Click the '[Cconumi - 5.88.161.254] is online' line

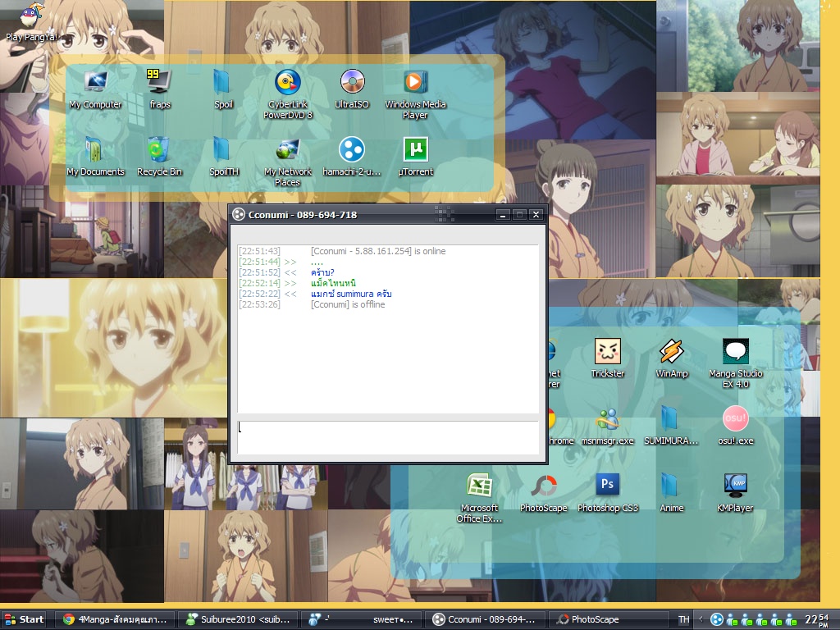coord(377,251)
